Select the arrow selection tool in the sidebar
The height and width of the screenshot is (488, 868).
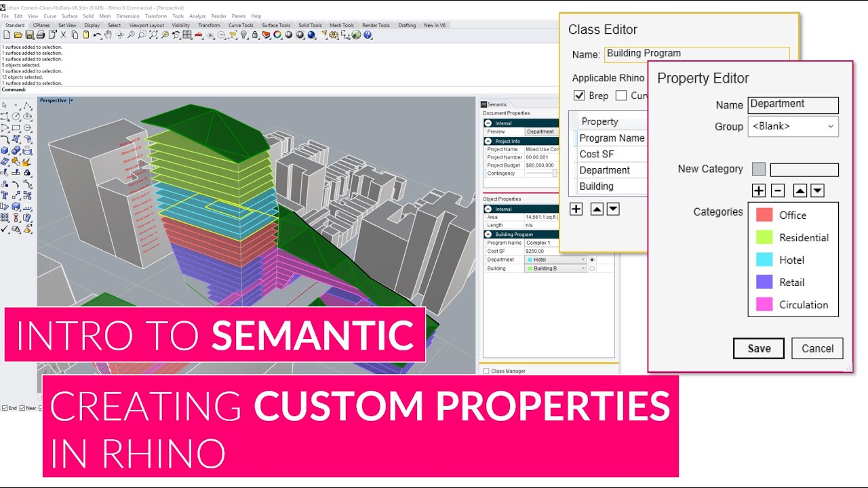[x=4, y=105]
